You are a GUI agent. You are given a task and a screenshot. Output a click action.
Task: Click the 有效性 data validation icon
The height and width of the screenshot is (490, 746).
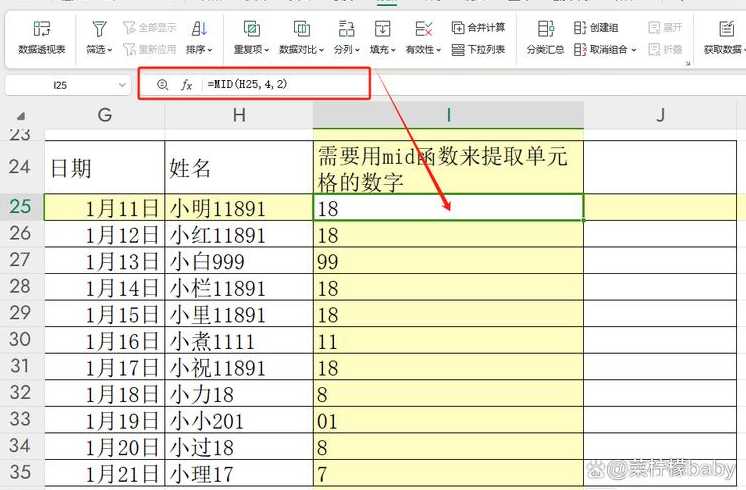pyautogui.click(x=423, y=29)
